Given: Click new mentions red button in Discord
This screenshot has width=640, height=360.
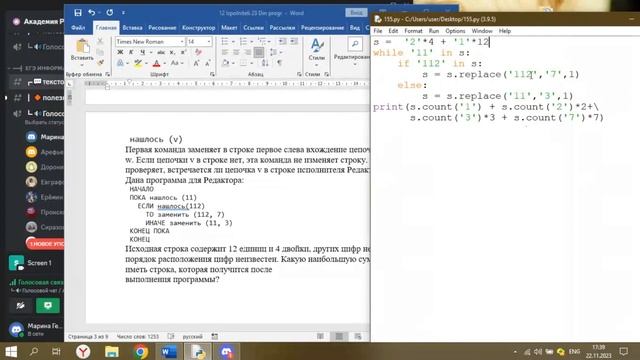Looking at the screenshot, I should [46, 244].
